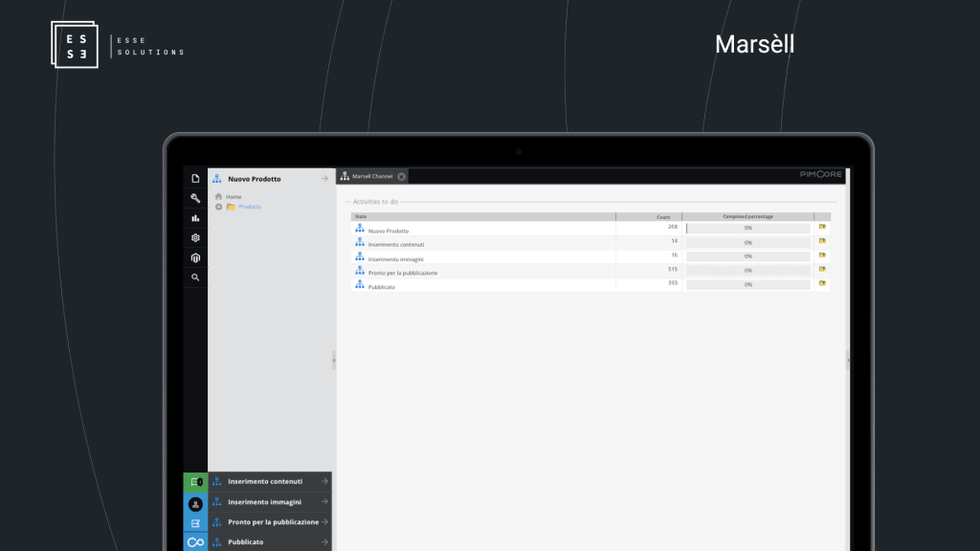Click workflow icon in Inserimento immagini table row
The height and width of the screenshot is (551, 980).
(x=360, y=256)
